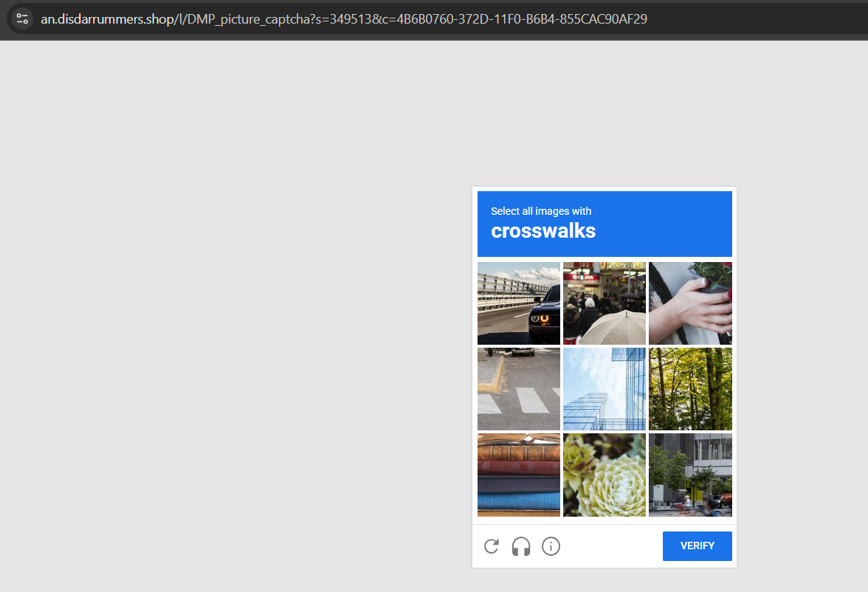The height and width of the screenshot is (592, 868).
Task: Open the help info circle icon
Action: coord(551,546)
